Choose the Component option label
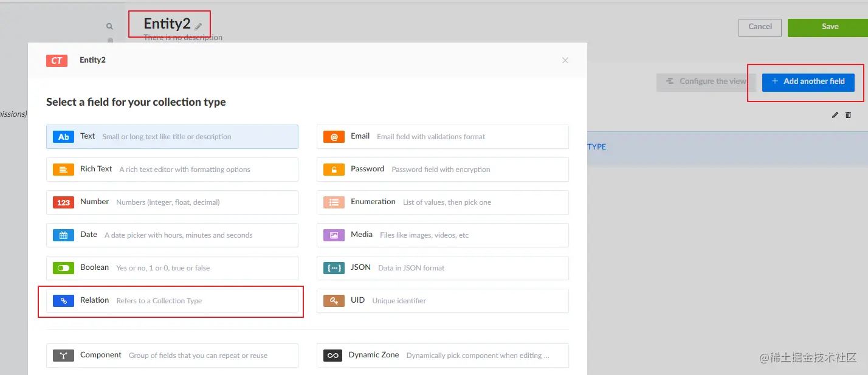The width and height of the screenshot is (868, 375). [101, 355]
